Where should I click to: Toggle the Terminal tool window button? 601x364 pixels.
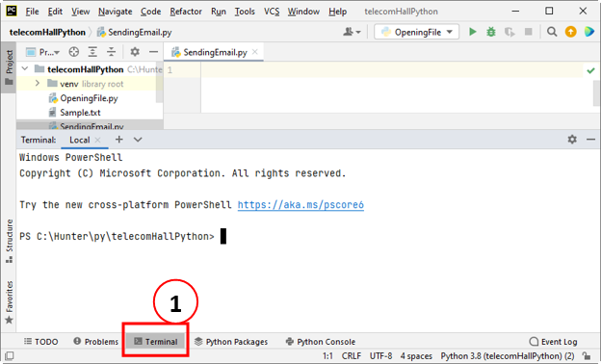click(x=156, y=342)
